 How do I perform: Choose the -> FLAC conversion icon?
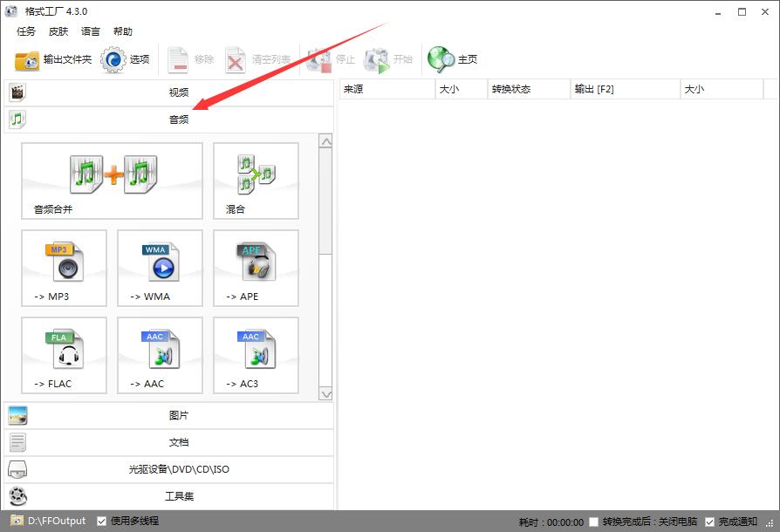[65, 356]
